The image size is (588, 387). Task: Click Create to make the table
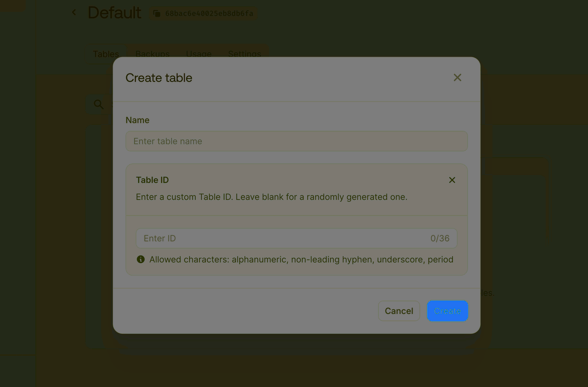pos(447,311)
